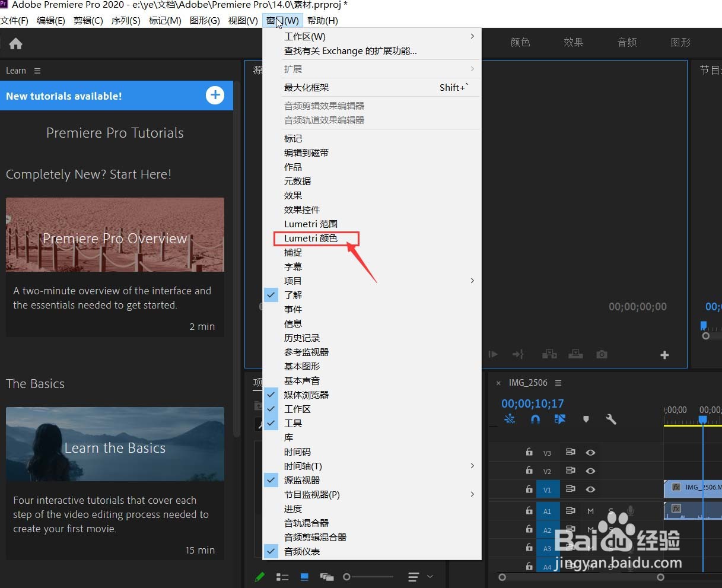
Task: Click the play-in-to-out button in source monitor
Action: pyautogui.click(x=493, y=354)
